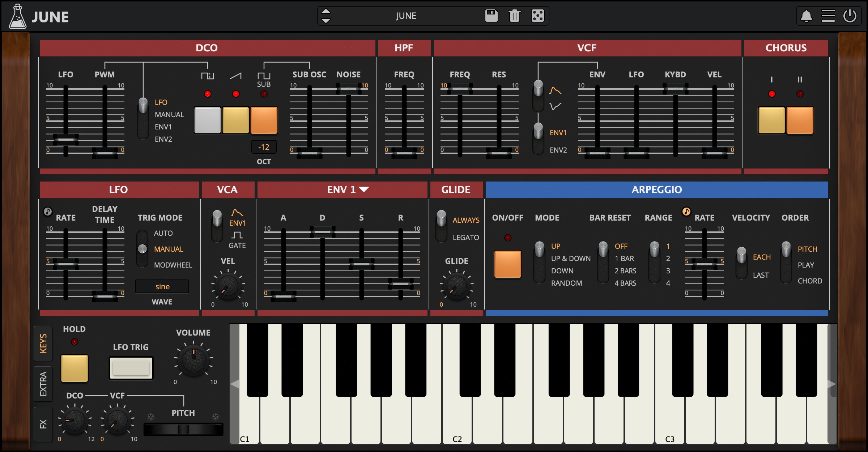Open the LFO WAVE selector showing sine
The image size is (868, 452).
coord(162,286)
